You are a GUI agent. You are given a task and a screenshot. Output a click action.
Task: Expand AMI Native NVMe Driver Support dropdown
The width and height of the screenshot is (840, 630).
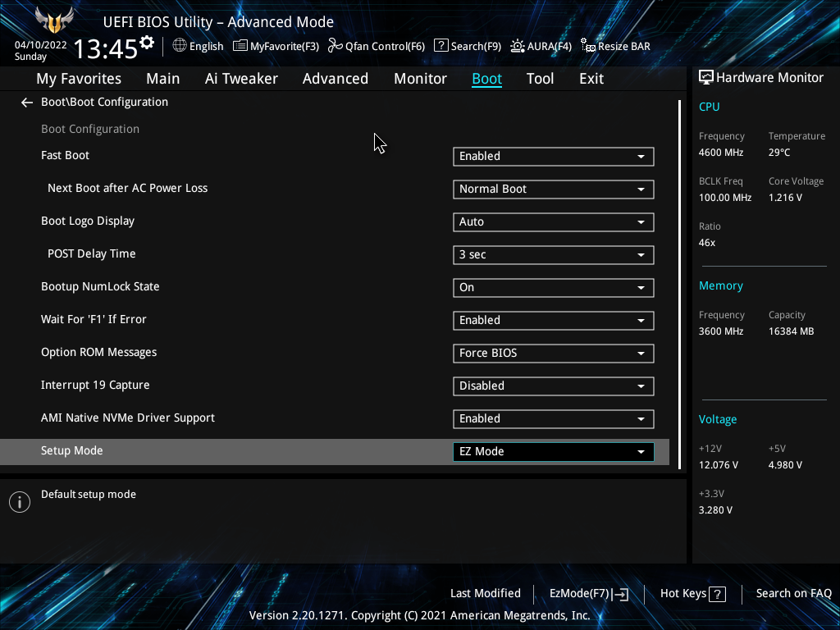[554, 419]
